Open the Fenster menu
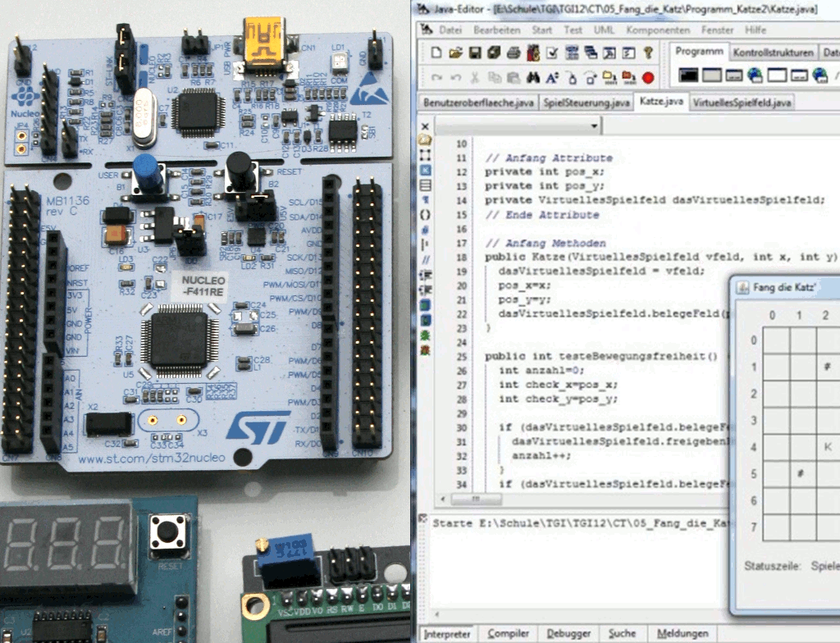Viewport: 840px width, 643px height. (717, 30)
